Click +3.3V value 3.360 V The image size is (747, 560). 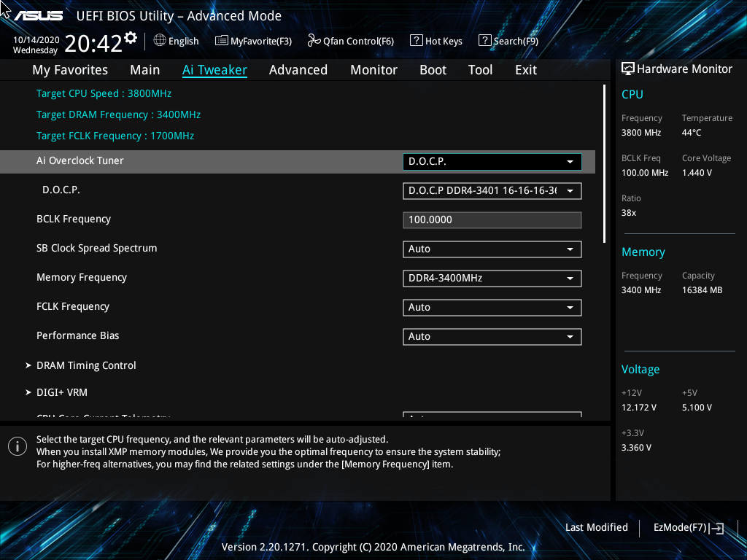pyautogui.click(x=636, y=448)
